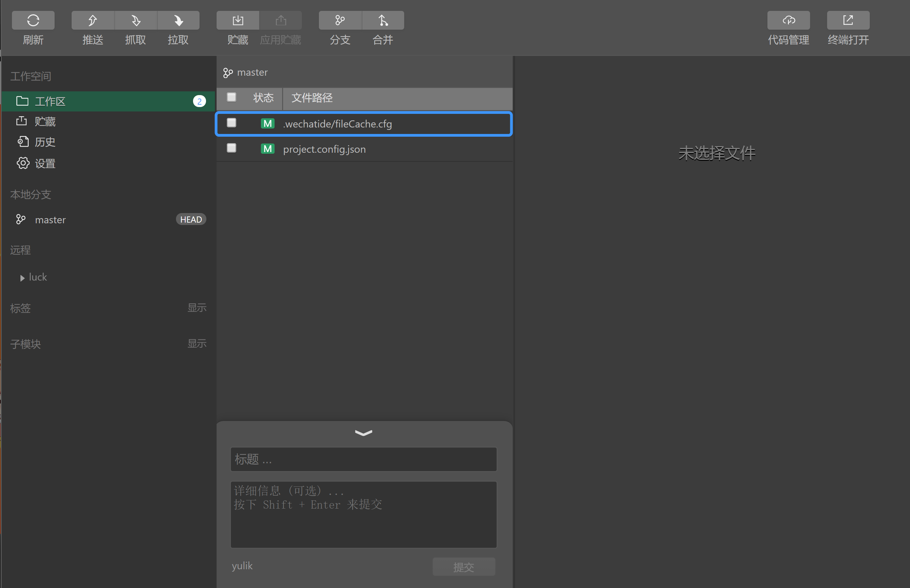Click the Stash (贮藏) toolbar icon
Image resolution: width=910 pixels, height=588 pixels.
click(238, 20)
